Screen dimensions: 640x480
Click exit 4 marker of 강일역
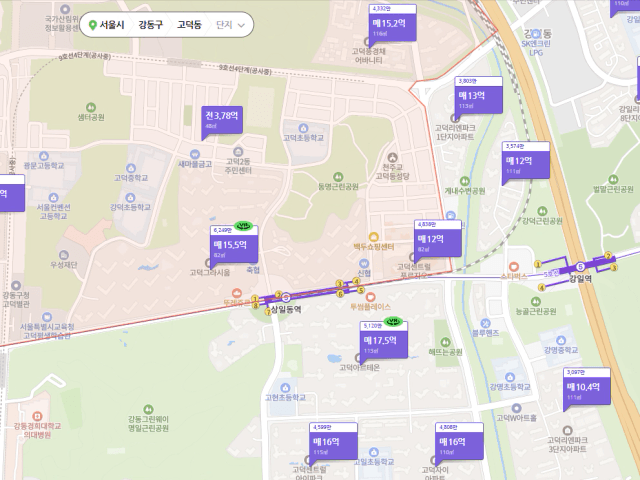click(x=542, y=288)
